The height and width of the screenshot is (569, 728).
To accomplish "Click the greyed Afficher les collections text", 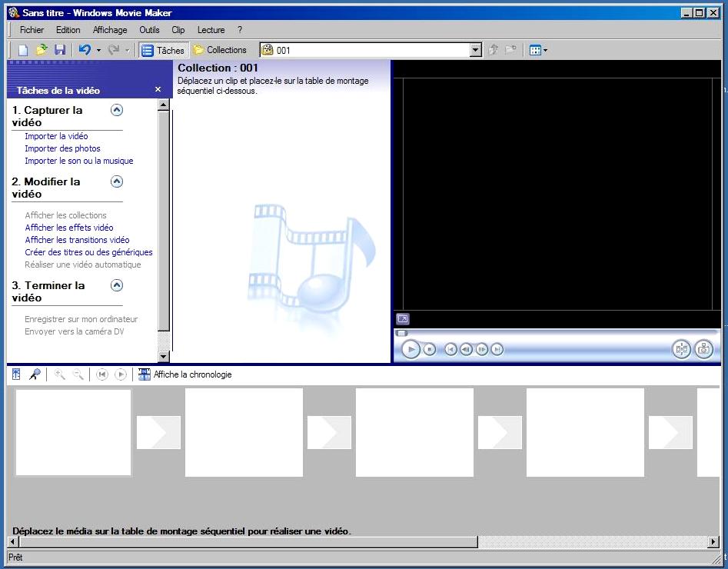I will pyautogui.click(x=65, y=215).
